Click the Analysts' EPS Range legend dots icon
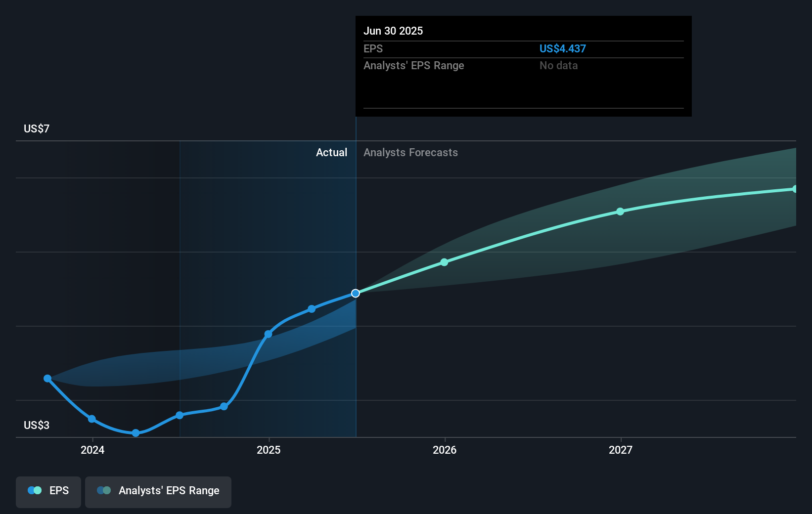The height and width of the screenshot is (514, 812). (x=104, y=490)
